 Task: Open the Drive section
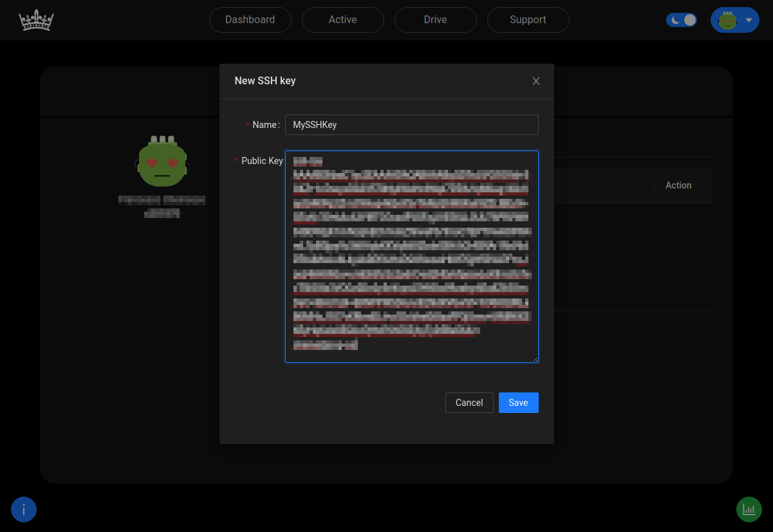435,20
